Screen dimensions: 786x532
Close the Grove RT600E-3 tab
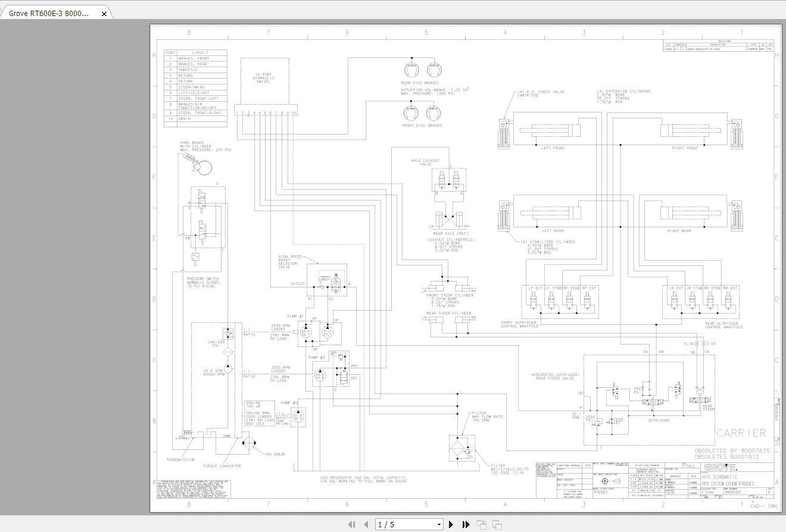coord(104,12)
